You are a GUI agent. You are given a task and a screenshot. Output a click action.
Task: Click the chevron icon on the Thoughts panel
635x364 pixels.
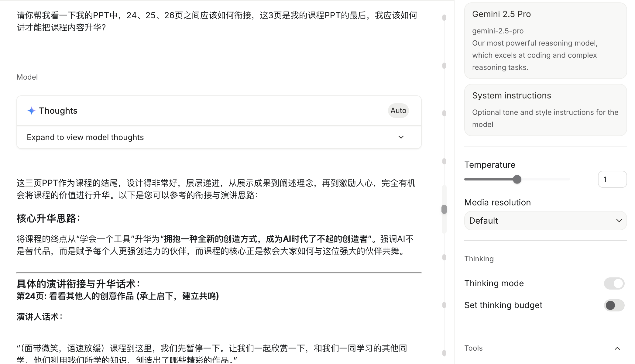point(401,137)
